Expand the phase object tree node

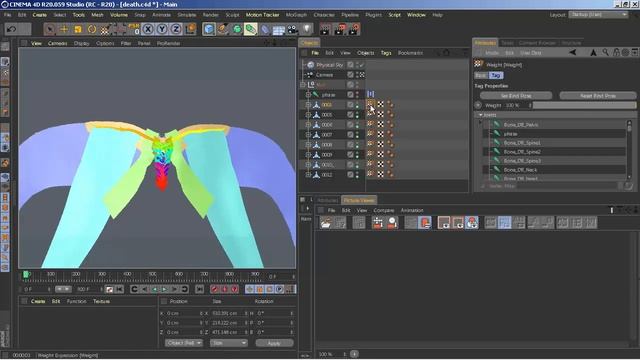309,95
